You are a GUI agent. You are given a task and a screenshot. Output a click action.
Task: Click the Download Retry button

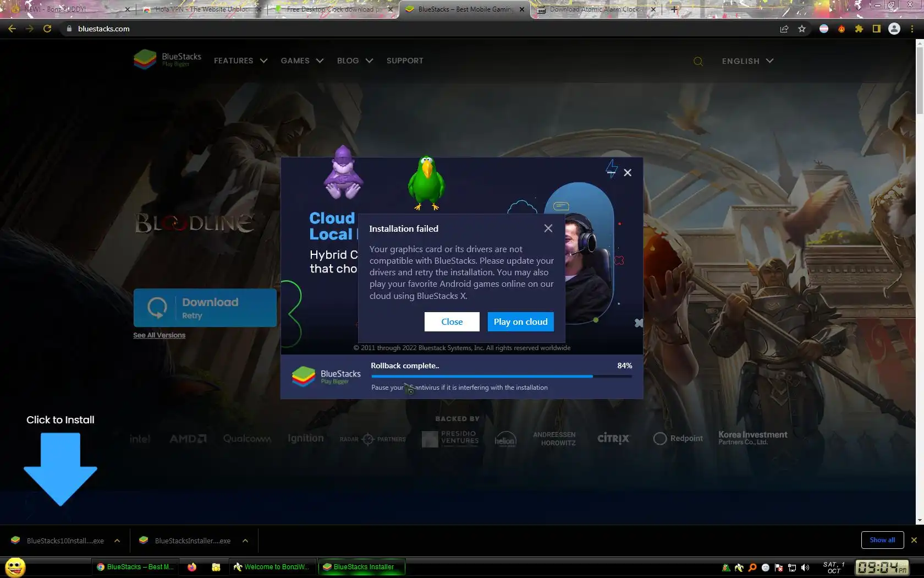pyautogui.click(x=205, y=308)
